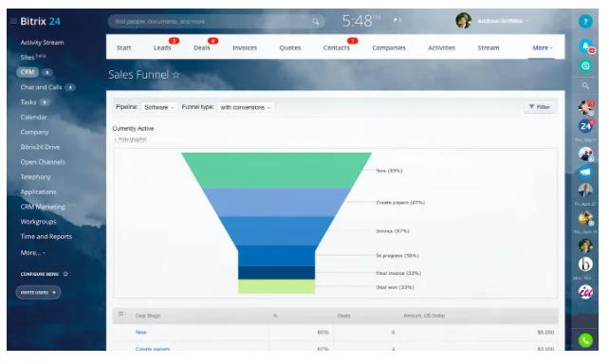The width and height of the screenshot is (609, 364).
Task: Click the light green Deal won funnel segment
Action: coord(277,286)
